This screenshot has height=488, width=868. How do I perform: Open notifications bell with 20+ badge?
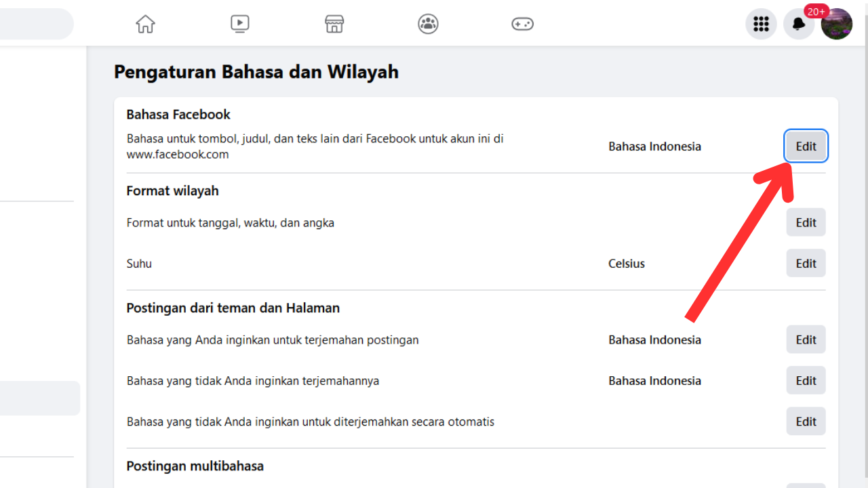point(799,24)
